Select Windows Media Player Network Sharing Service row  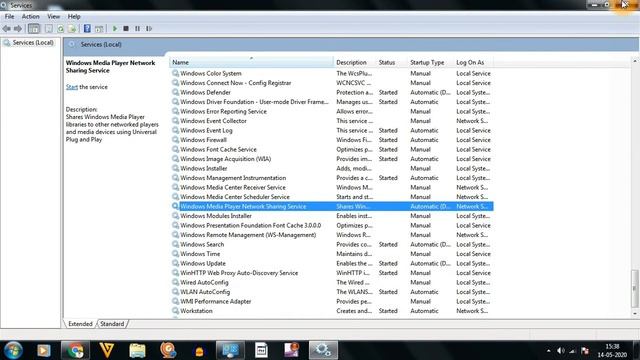point(331,207)
